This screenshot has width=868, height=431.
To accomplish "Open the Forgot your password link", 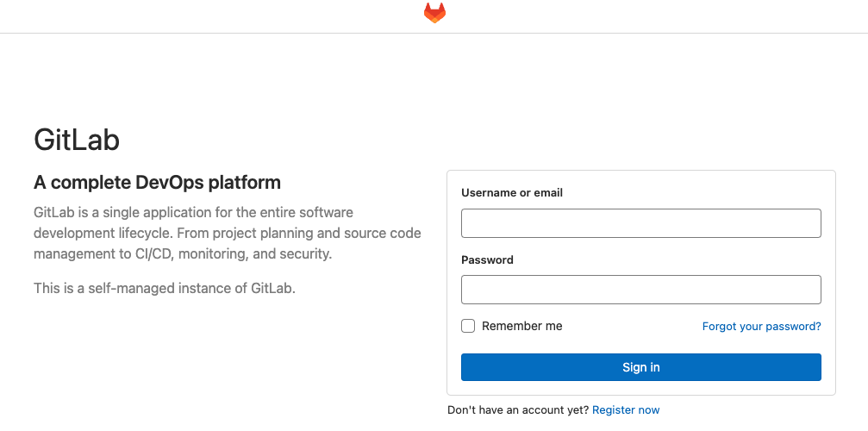I will pyautogui.click(x=762, y=327).
